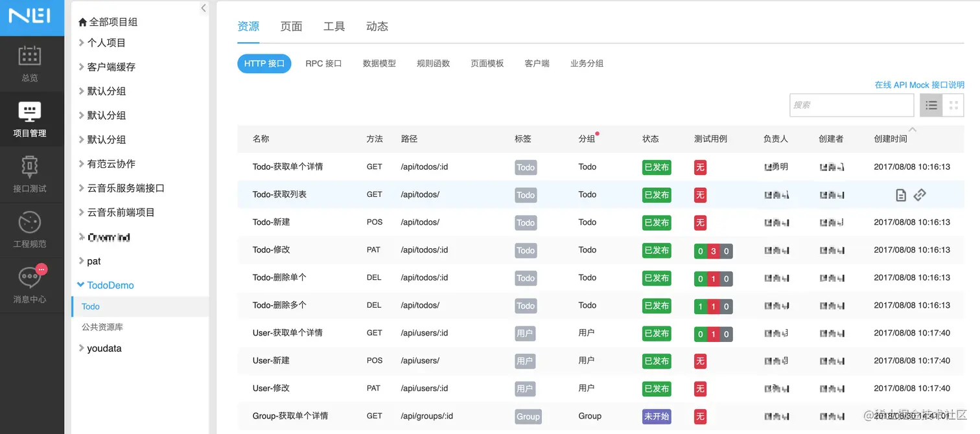Screen dimensions: 980x434
Task: Expand 个人项目 group
Action: coord(81,43)
